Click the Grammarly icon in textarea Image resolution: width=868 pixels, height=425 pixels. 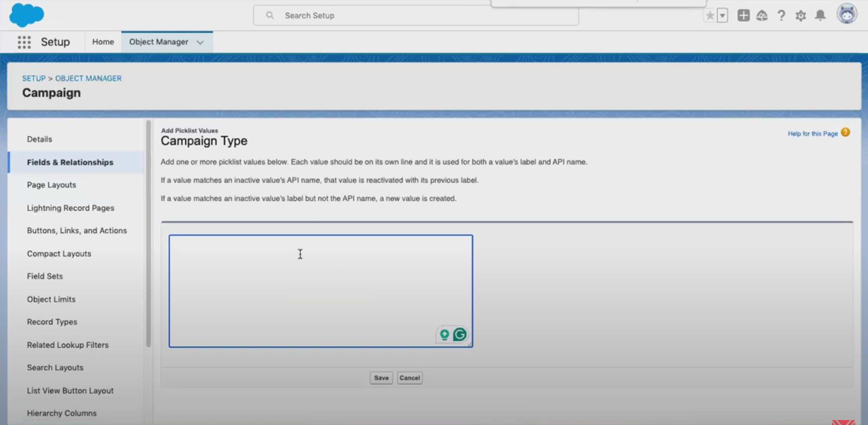tap(460, 334)
